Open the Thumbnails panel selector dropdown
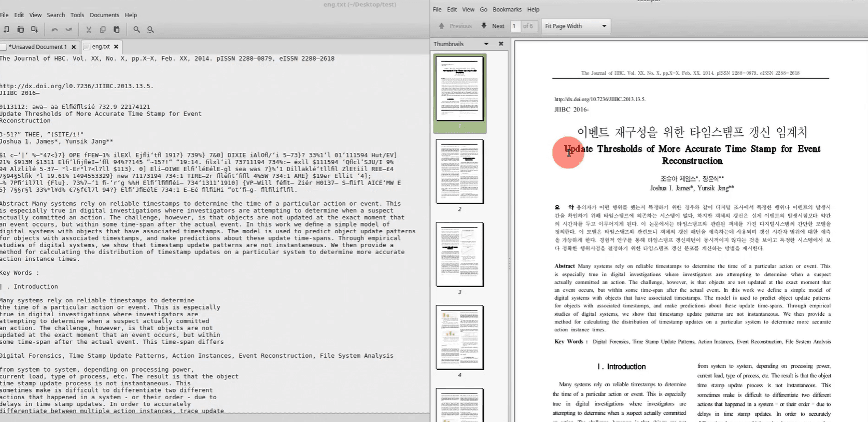This screenshot has width=868, height=422. coord(486,44)
